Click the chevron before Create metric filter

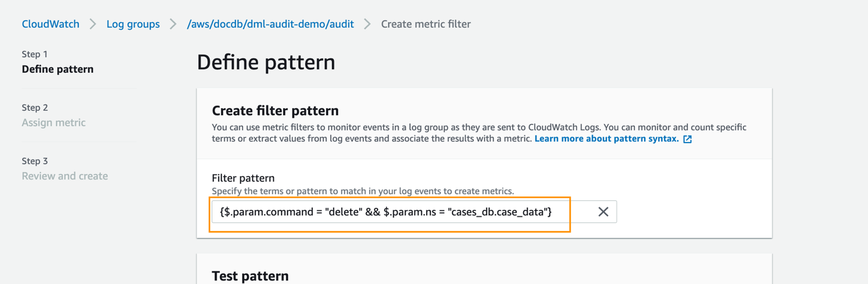[x=367, y=24]
